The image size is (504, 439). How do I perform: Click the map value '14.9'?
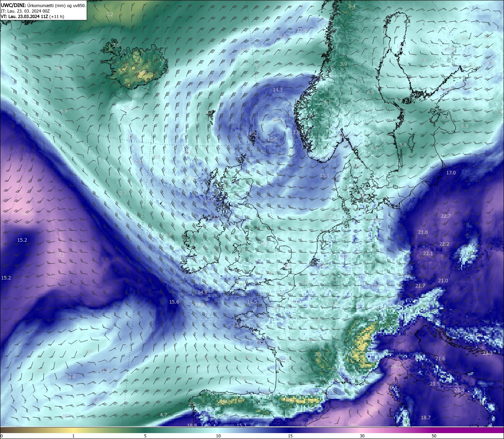tap(202, 293)
